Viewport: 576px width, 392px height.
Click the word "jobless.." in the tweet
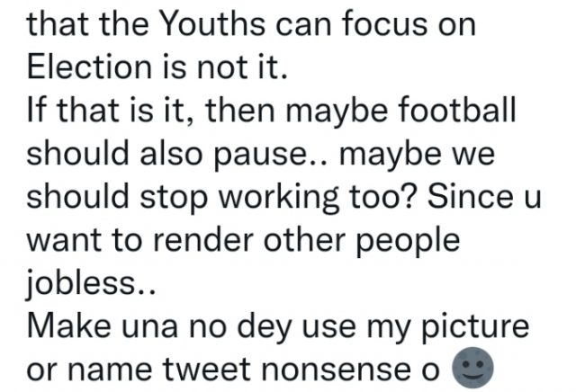point(92,282)
